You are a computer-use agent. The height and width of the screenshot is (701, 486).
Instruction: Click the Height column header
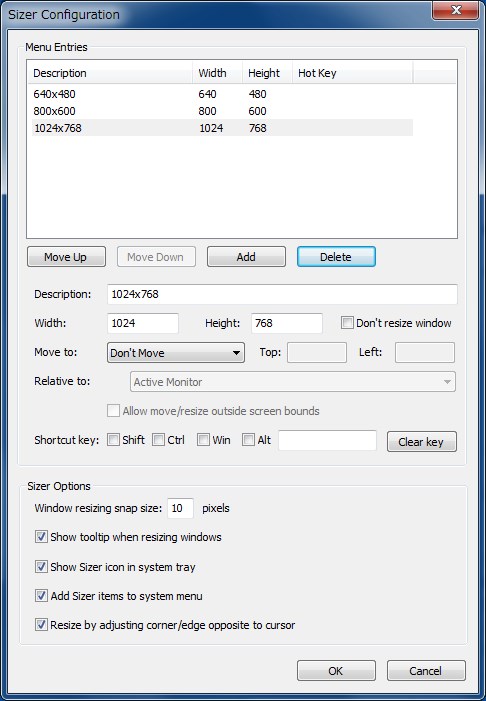coord(267,73)
